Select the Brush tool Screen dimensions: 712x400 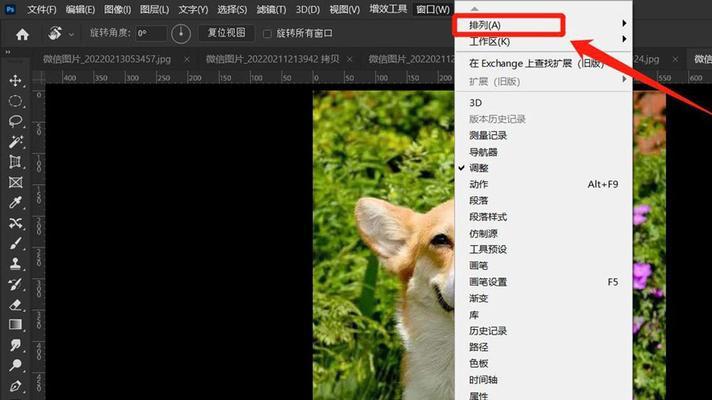[x=15, y=243]
